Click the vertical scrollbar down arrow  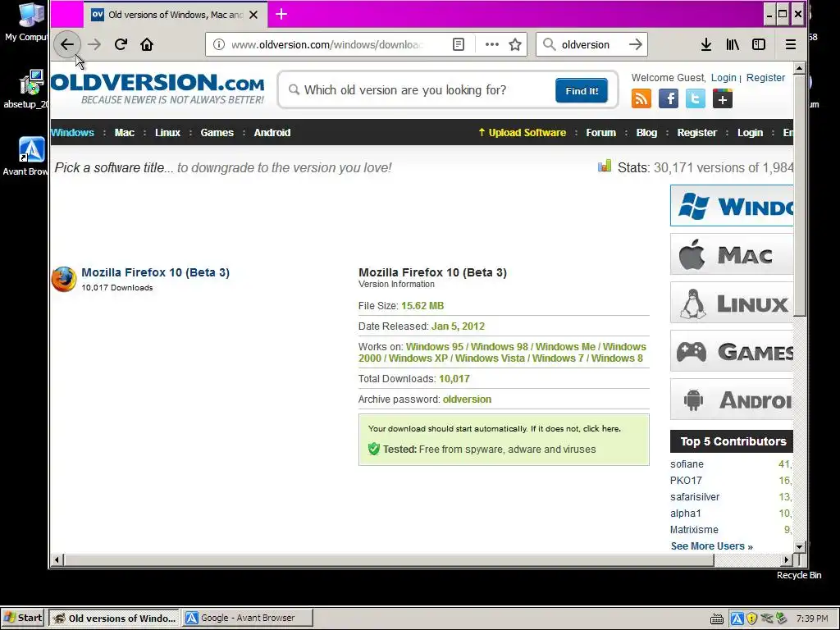pyautogui.click(x=799, y=547)
